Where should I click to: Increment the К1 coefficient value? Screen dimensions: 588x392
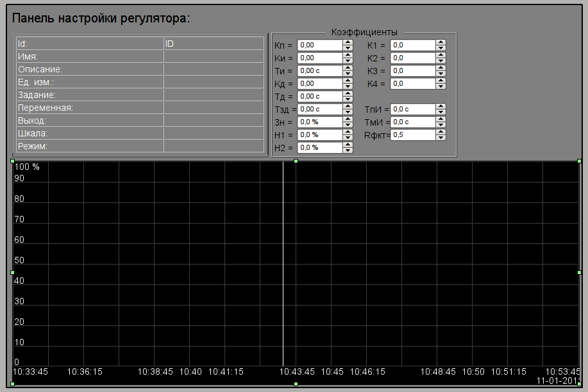[441, 42]
